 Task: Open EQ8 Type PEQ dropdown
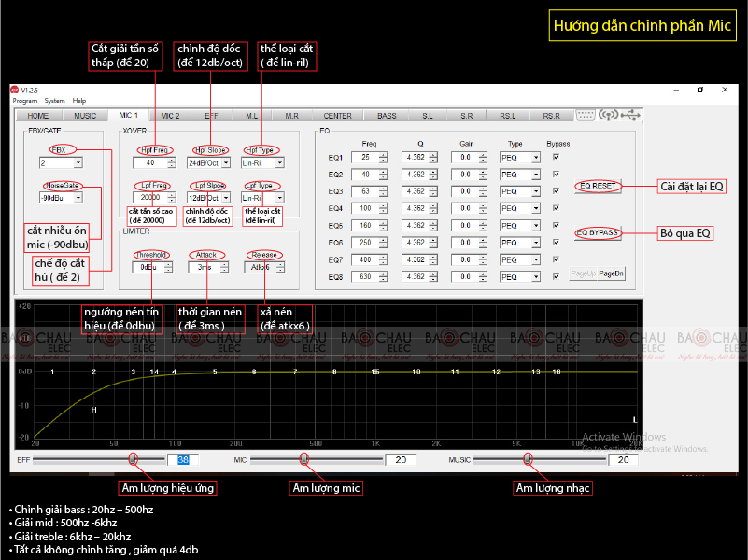coord(536,277)
